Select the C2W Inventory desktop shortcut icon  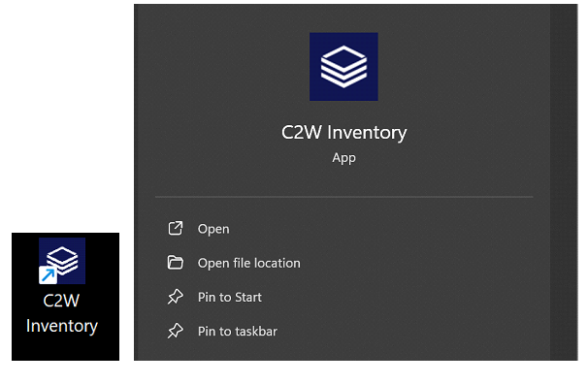62,261
